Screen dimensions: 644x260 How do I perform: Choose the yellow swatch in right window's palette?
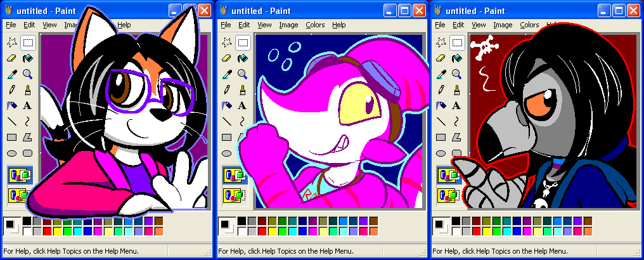coord(486,231)
